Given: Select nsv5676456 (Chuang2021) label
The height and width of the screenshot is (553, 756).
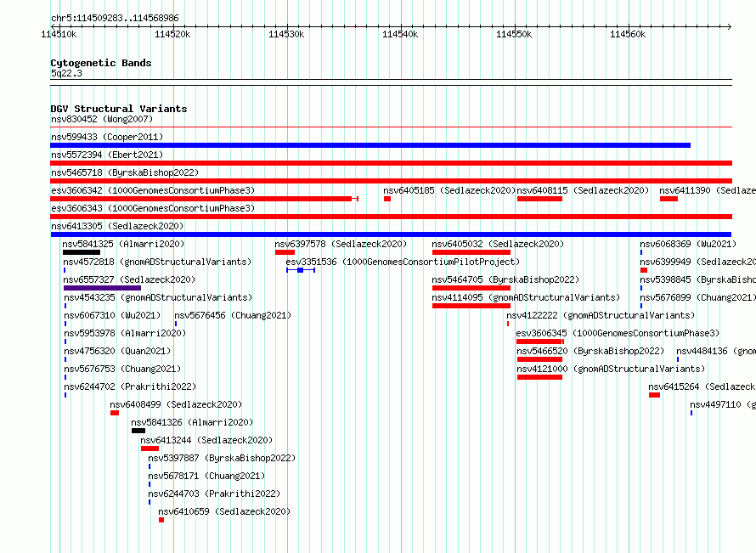Looking at the screenshot, I should click(x=233, y=315).
